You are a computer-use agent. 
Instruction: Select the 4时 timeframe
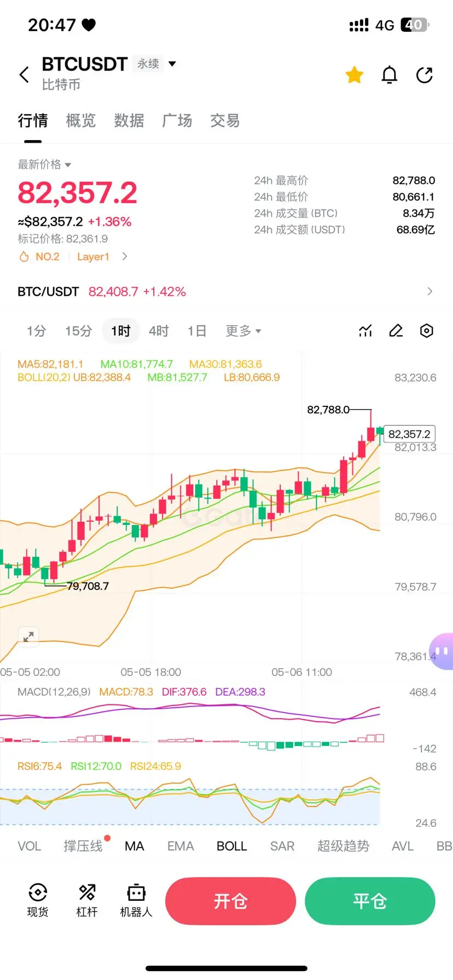(159, 331)
